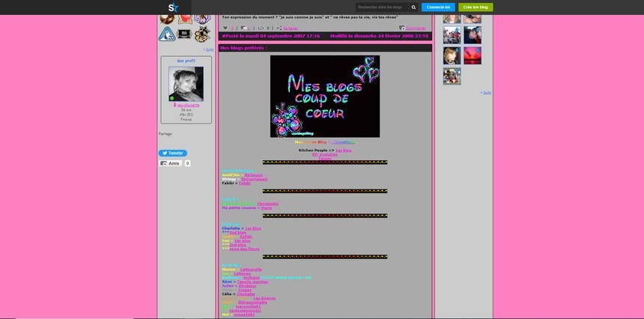
Task: Click the search magnifier icon
Action: pos(413,7)
